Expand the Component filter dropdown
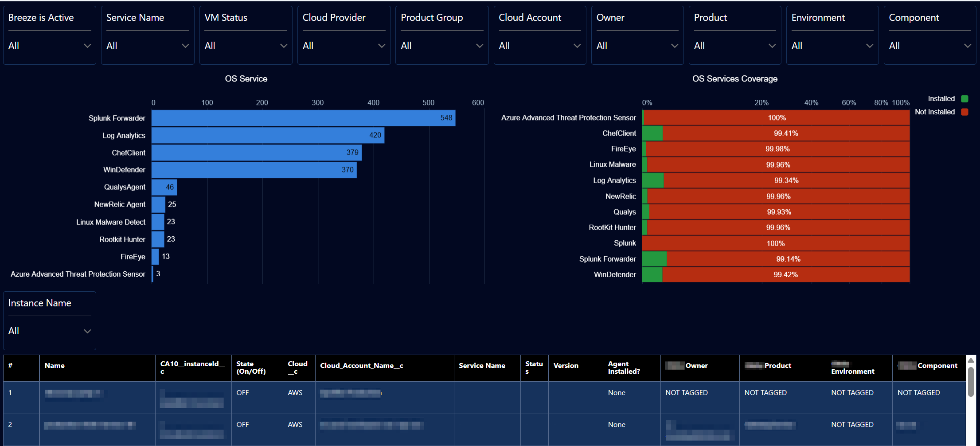Image resolution: width=980 pixels, height=446 pixels. 929,46
